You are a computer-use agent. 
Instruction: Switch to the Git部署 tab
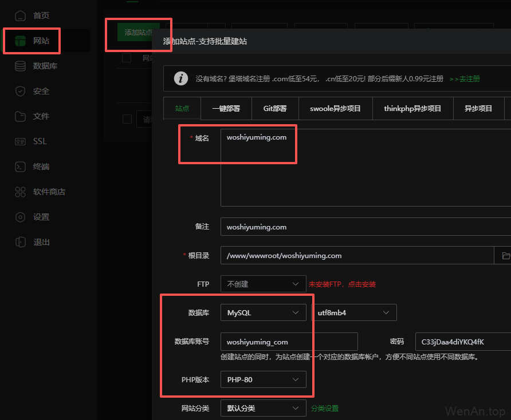coord(275,108)
